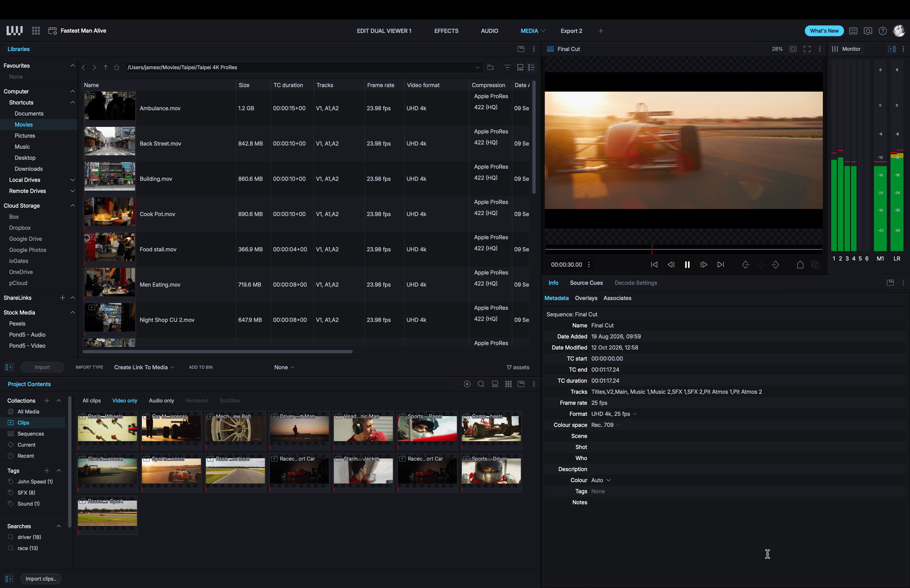910x588 pixels.
Task: Filter clips to Audio only
Action: pyautogui.click(x=161, y=401)
